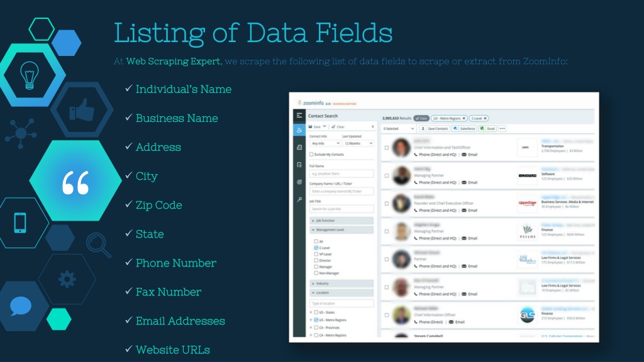
Task: Export results with the Excel button
Action: click(x=487, y=128)
